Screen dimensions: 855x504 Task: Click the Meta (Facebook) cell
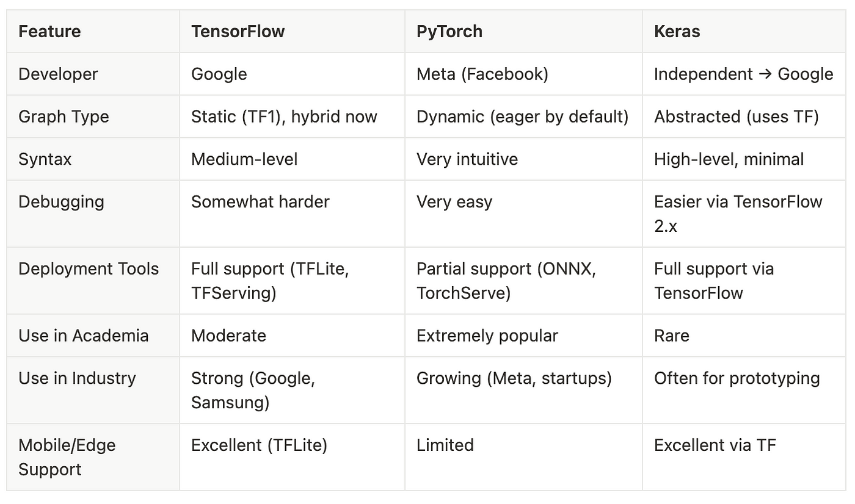pyautogui.click(x=523, y=74)
